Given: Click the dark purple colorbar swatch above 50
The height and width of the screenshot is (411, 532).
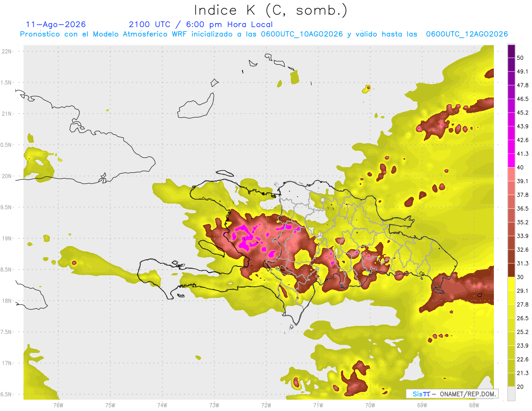Looking at the screenshot, I should pyautogui.click(x=512, y=51).
